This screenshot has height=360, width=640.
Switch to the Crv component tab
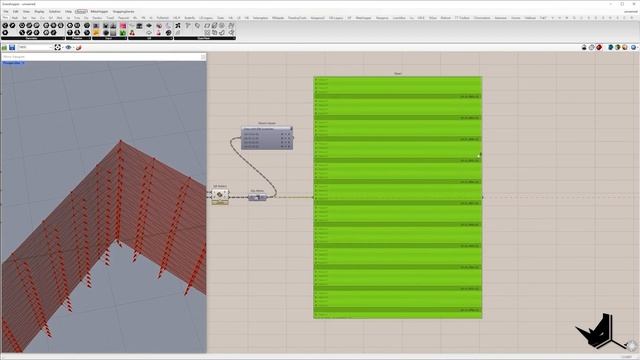click(42, 18)
